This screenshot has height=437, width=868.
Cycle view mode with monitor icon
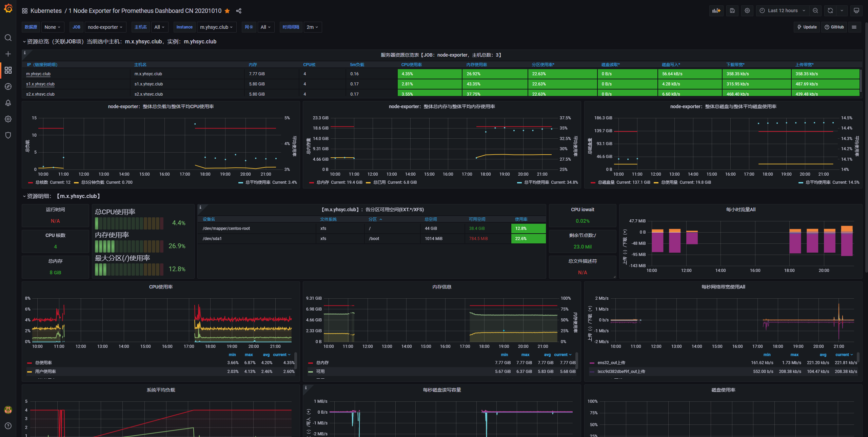coord(856,11)
